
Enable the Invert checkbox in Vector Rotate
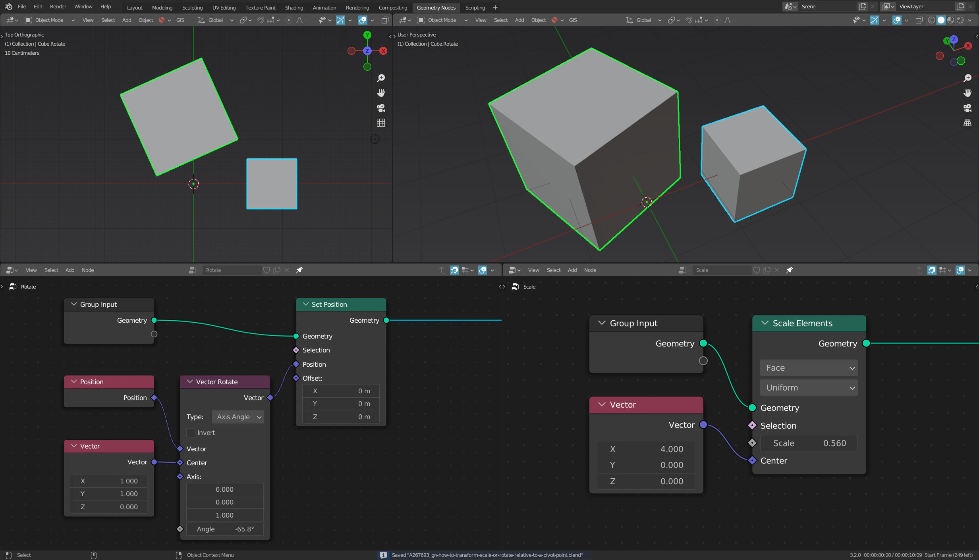click(x=191, y=433)
